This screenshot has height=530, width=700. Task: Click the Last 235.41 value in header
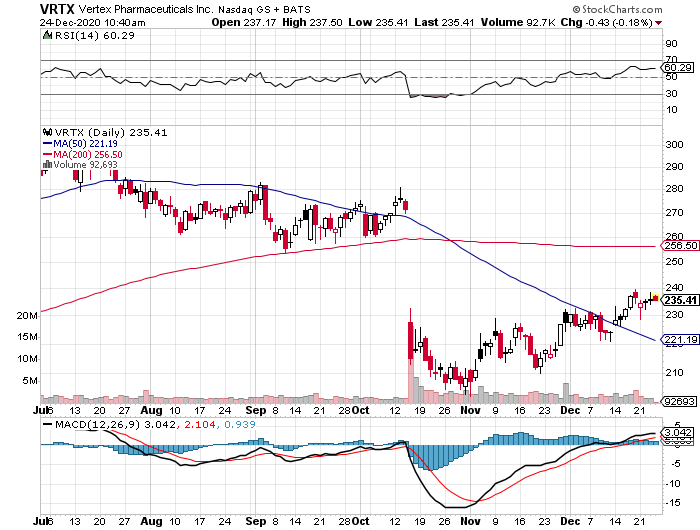point(444,22)
